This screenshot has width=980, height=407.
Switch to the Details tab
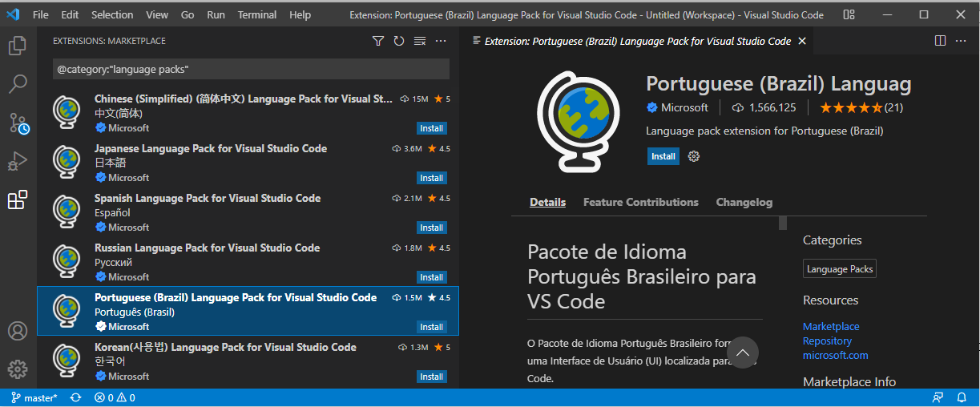(547, 202)
